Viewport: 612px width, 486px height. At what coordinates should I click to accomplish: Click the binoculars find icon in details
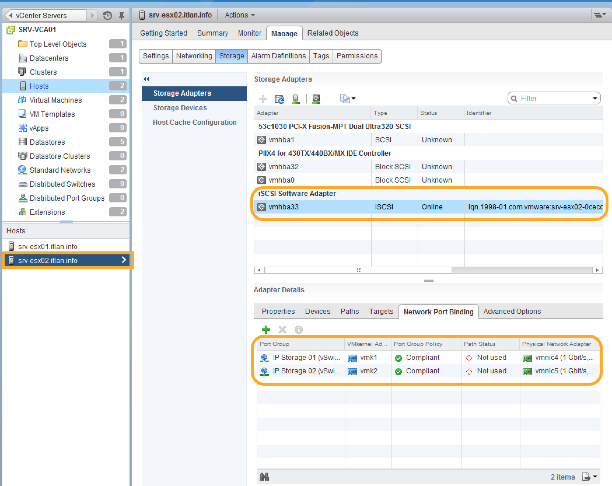263,475
